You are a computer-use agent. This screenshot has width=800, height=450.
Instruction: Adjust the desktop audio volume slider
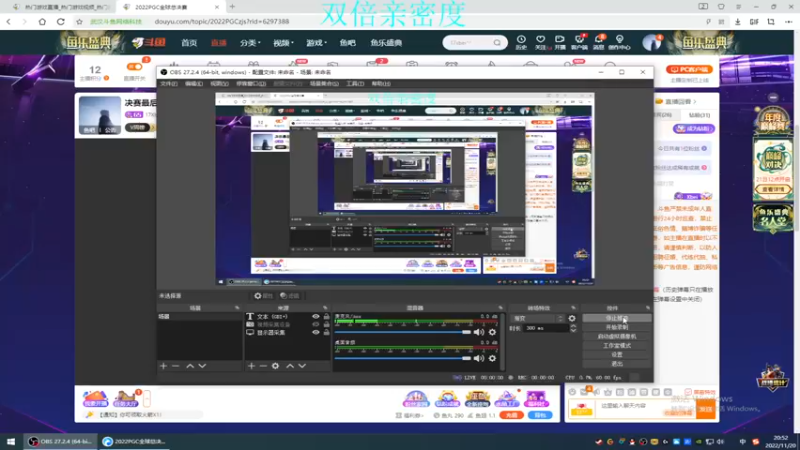click(403, 358)
